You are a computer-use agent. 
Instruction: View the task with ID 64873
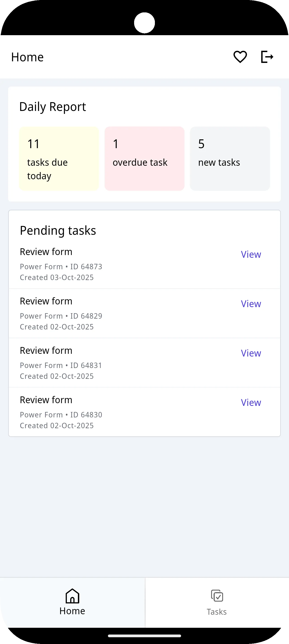point(251,254)
